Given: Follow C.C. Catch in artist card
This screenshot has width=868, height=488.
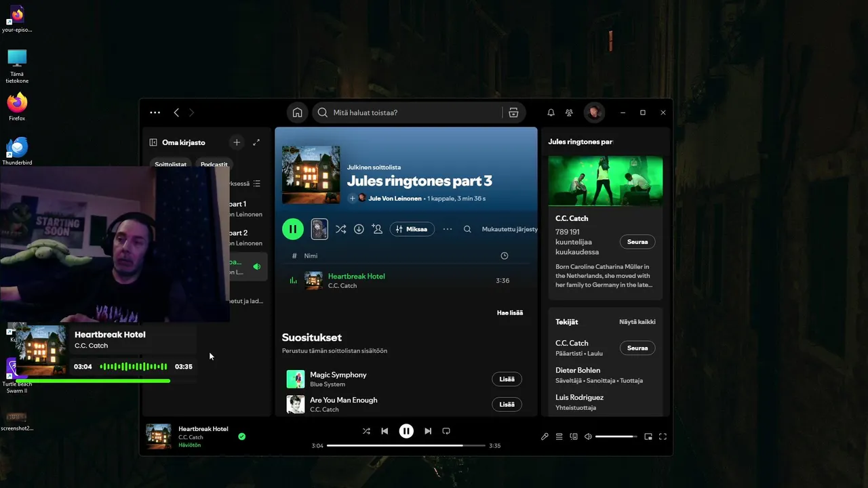Looking at the screenshot, I should (x=637, y=241).
